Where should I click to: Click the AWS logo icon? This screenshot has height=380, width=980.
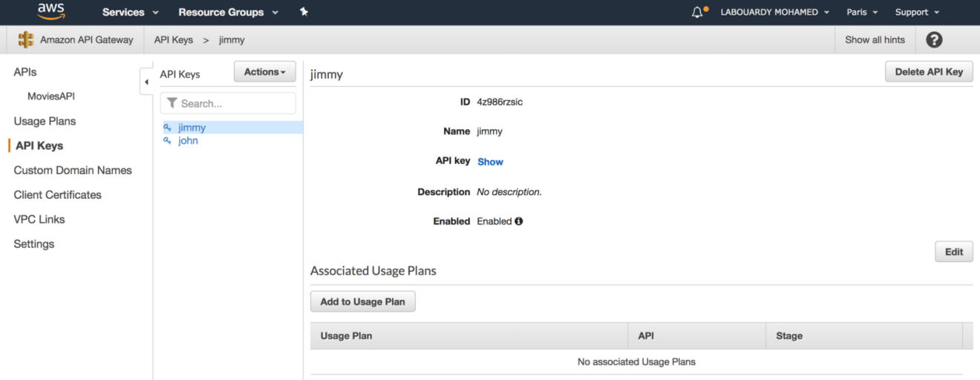[x=51, y=11]
